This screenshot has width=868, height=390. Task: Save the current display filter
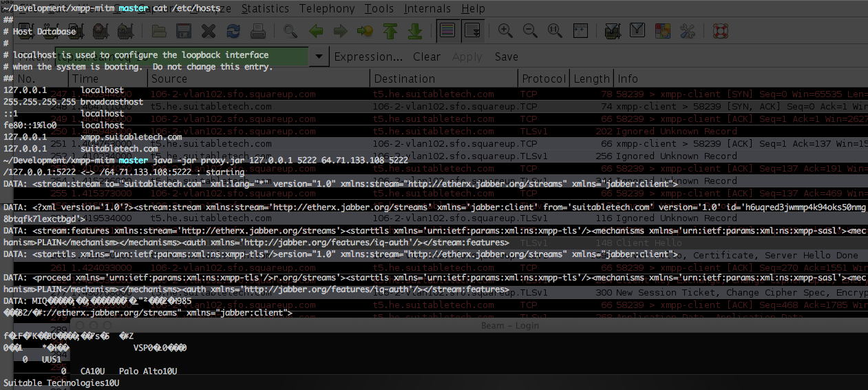coord(507,57)
